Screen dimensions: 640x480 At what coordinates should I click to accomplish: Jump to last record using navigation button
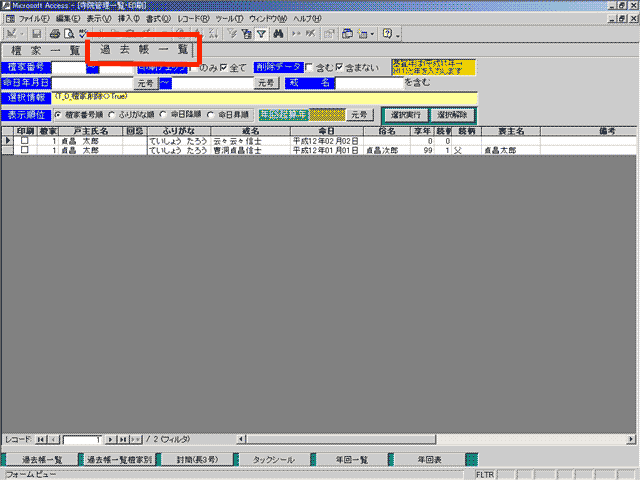pos(122,439)
